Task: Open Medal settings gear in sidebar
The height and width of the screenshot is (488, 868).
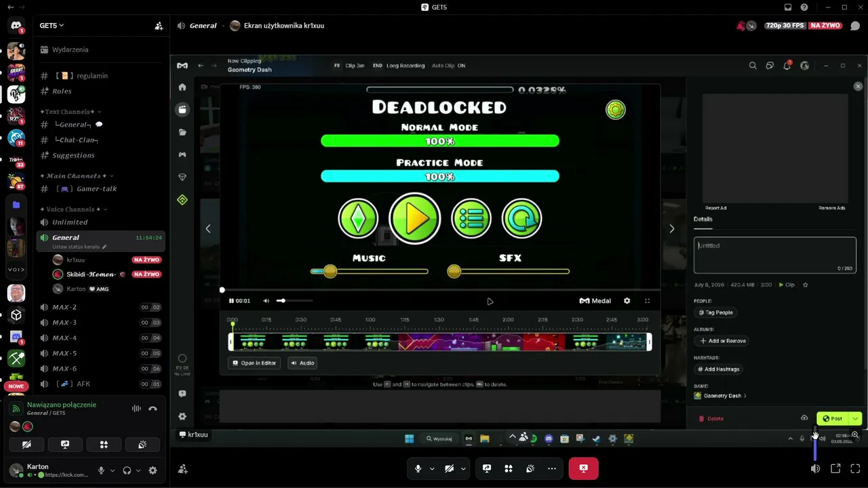Action: [x=182, y=416]
